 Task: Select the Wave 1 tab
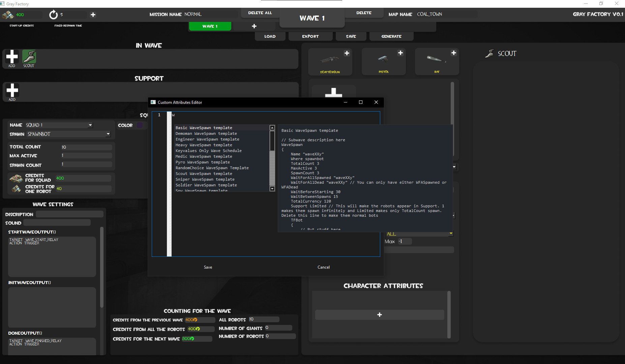tap(210, 26)
